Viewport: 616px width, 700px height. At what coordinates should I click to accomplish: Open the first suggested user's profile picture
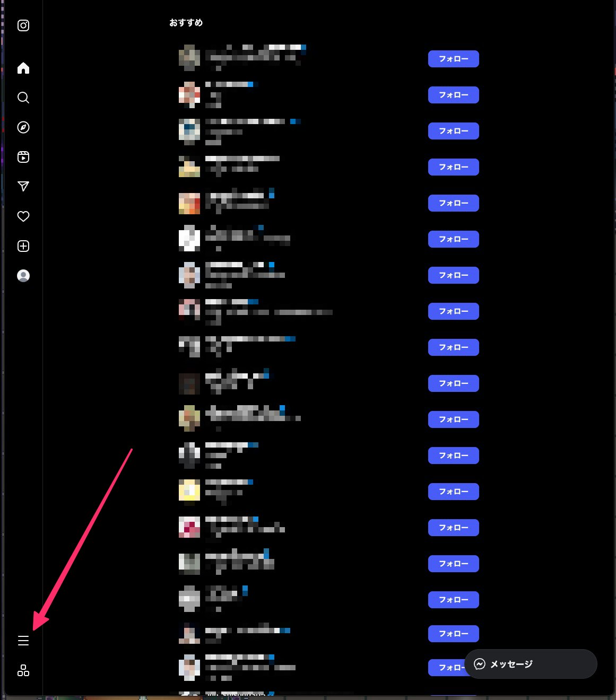[189, 58]
